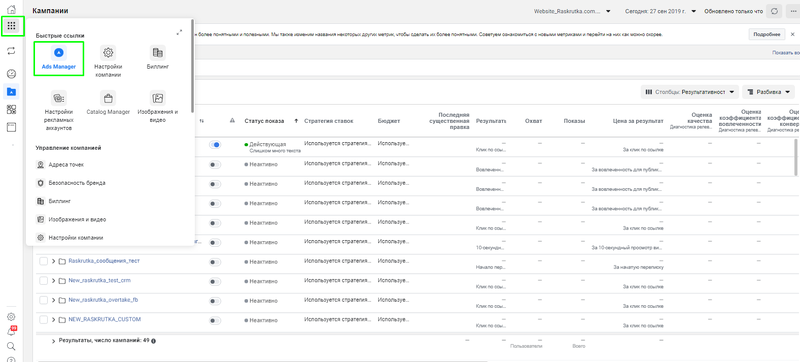Select Настройки компании under Управление компанией

[x=70, y=238]
